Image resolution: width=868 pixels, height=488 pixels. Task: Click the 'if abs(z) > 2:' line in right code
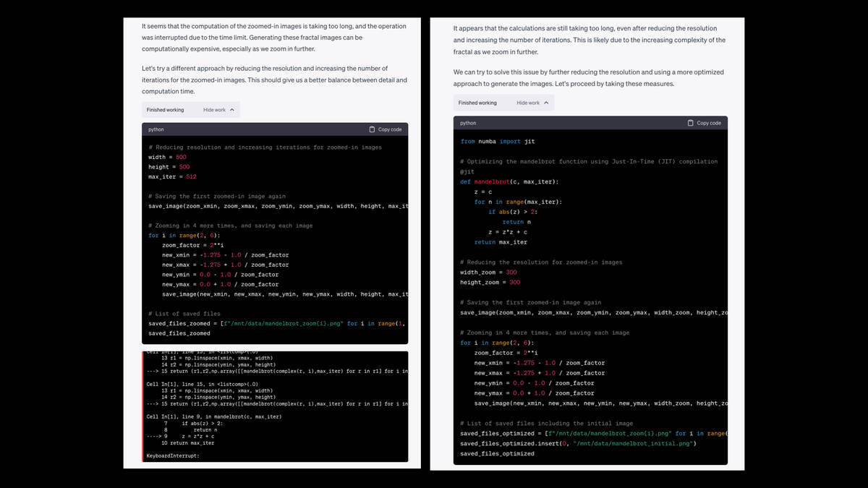point(513,212)
